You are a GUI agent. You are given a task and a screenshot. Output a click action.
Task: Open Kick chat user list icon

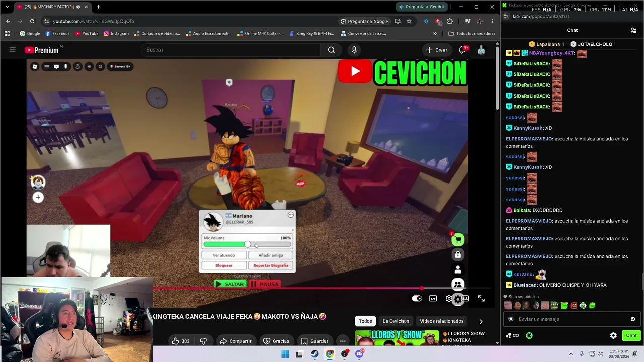coord(633,30)
